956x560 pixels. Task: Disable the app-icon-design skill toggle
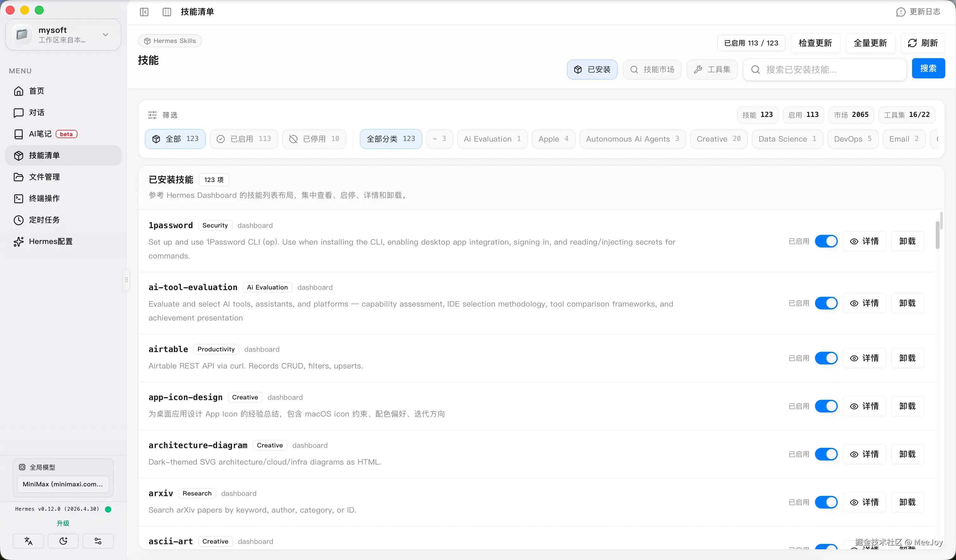pyautogui.click(x=826, y=406)
